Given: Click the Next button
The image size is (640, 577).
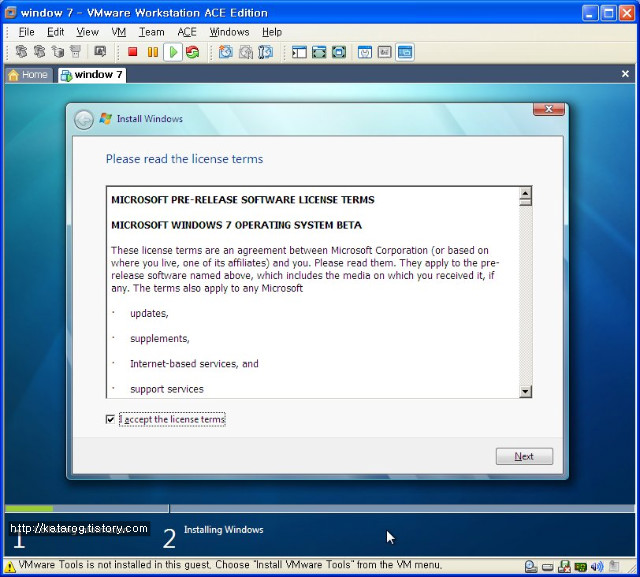Looking at the screenshot, I should click(x=524, y=456).
